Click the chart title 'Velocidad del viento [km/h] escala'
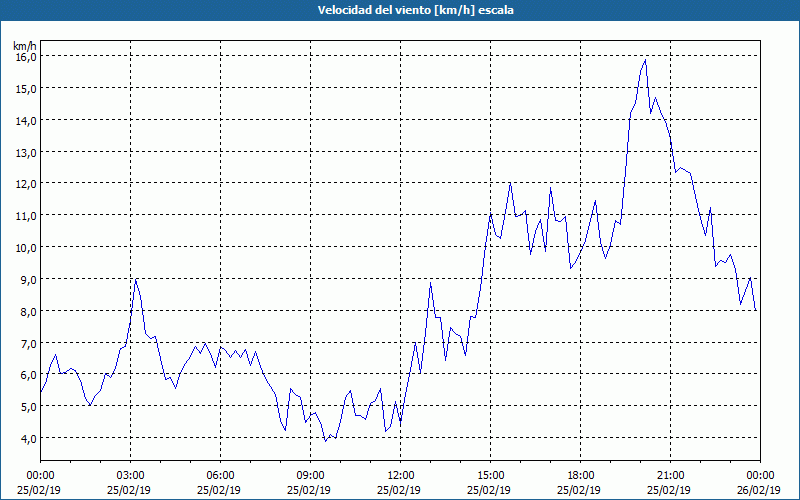 (x=415, y=10)
